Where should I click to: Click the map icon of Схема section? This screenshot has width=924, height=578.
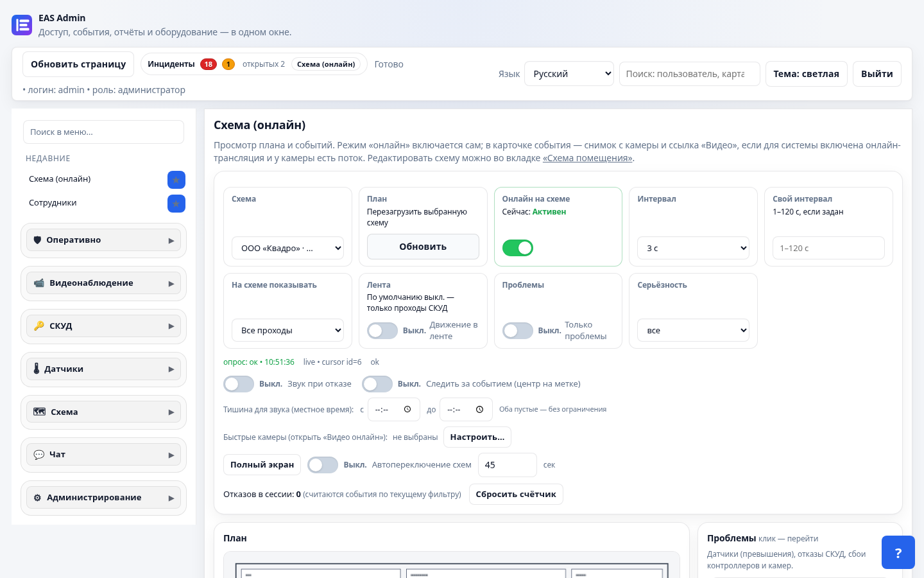point(40,412)
